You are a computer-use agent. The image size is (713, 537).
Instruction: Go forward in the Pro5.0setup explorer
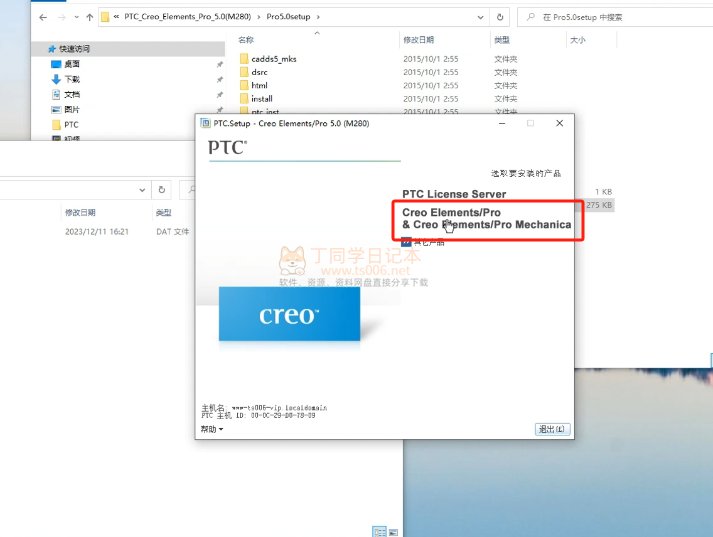click(62, 17)
